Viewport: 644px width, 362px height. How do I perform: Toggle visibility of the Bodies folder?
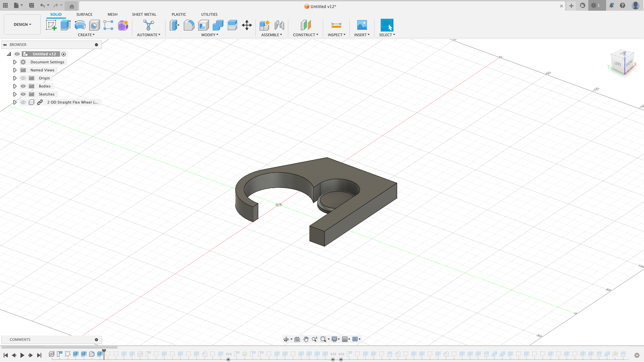pos(23,86)
